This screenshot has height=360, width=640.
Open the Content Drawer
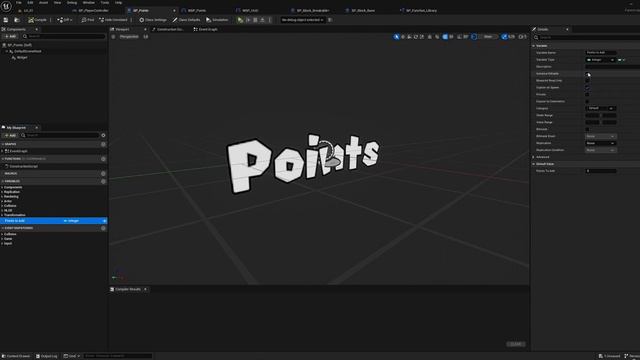pyautogui.click(x=16, y=356)
